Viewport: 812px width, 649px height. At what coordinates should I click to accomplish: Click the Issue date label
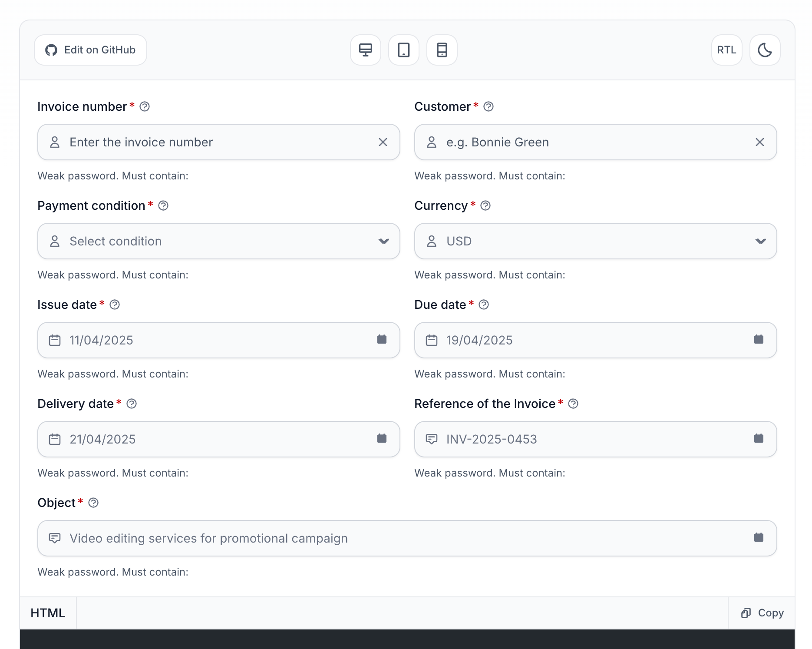tap(67, 305)
